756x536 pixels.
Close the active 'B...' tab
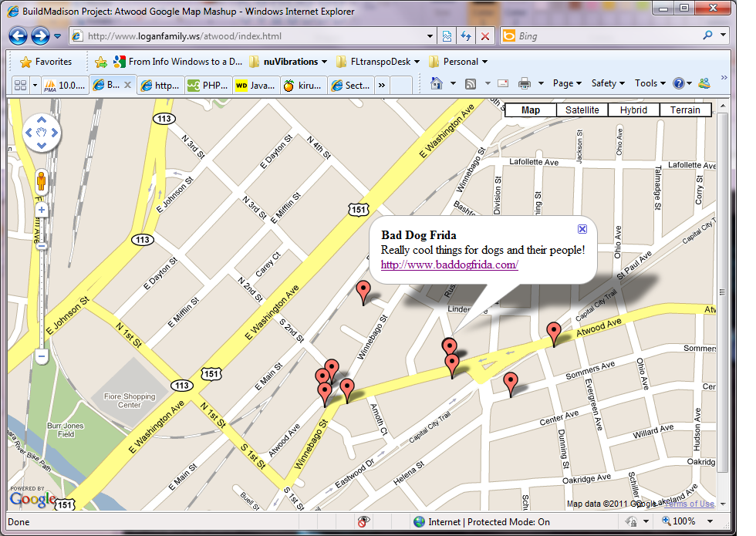click(128, 85)
